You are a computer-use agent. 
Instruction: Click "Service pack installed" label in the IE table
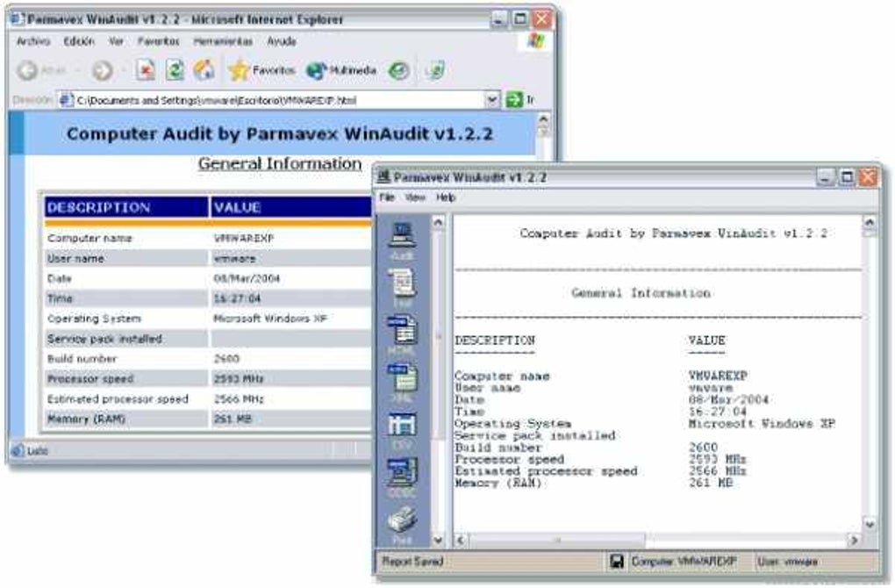105,339
